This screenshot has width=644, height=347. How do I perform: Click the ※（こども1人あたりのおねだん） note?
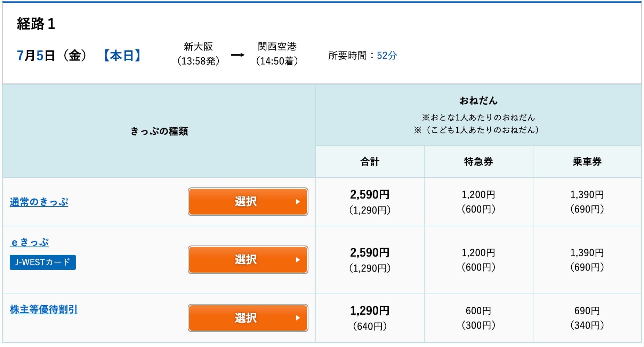(476, 130)
